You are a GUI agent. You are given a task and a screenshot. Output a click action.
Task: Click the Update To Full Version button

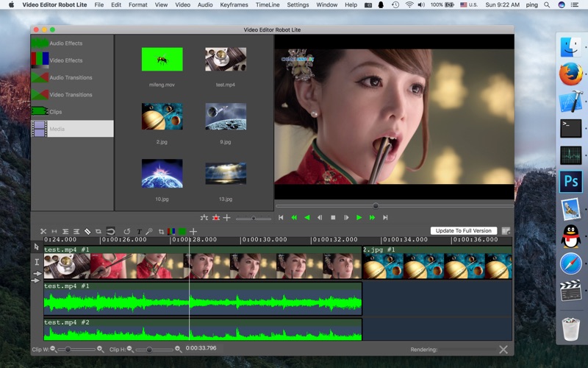point(463,231)
